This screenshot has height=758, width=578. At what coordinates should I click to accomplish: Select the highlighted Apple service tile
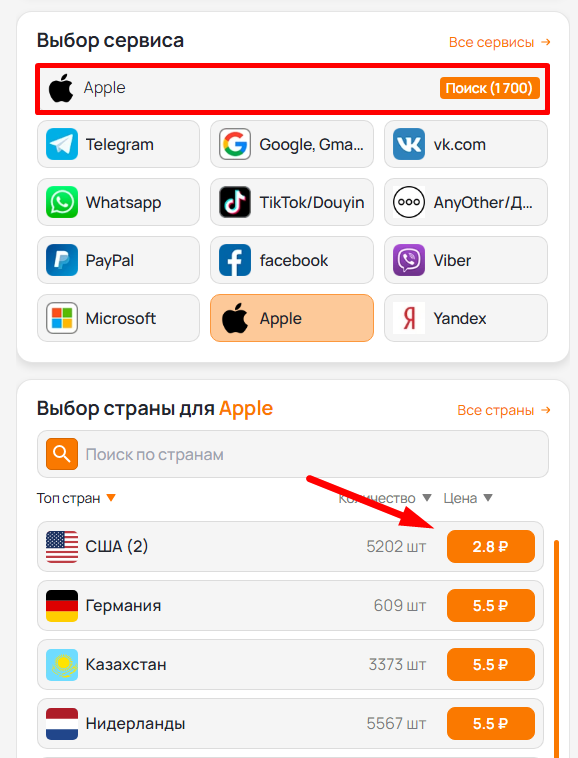(292, 318)
